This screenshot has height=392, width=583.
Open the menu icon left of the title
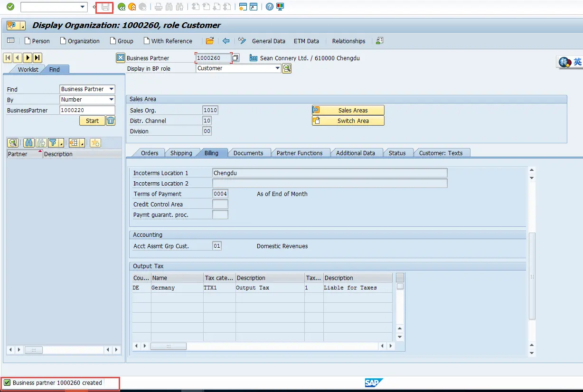16,26
